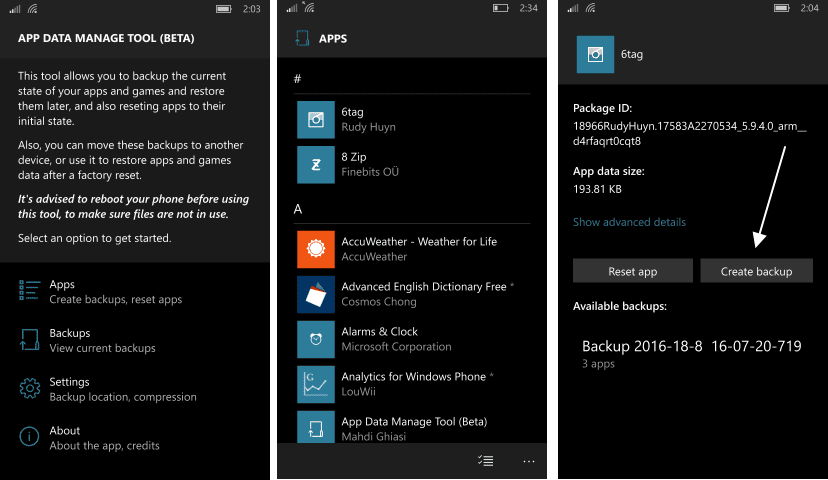Screen dimensions: 828x480
Task: Tap the Advanced English Dictionary tile icon
Action: tap(316, 294)
